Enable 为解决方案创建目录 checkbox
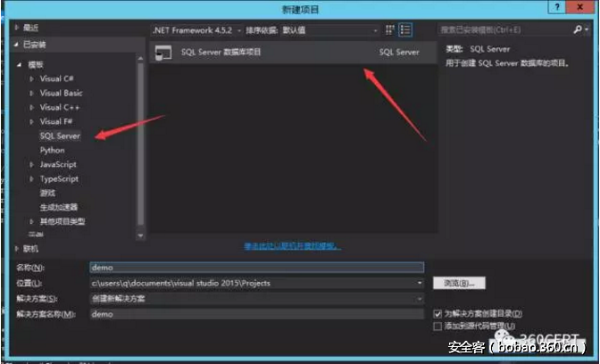Image resolution: width=600 pixels, height=364 pixels. pos(437,314)
